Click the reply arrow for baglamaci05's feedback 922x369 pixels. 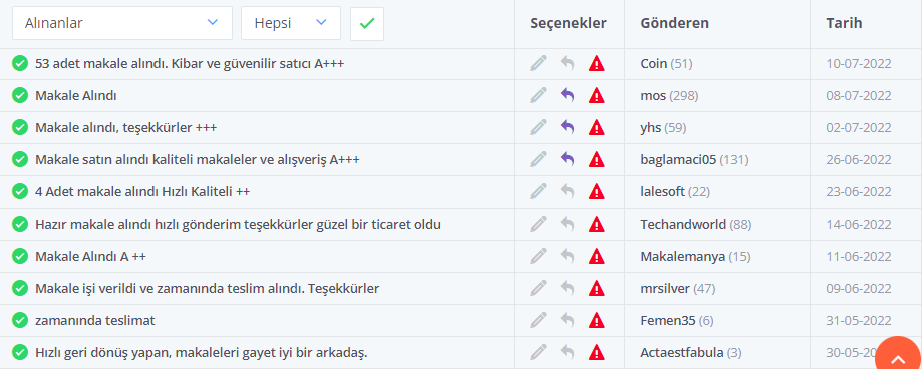[x=567, y=159]
